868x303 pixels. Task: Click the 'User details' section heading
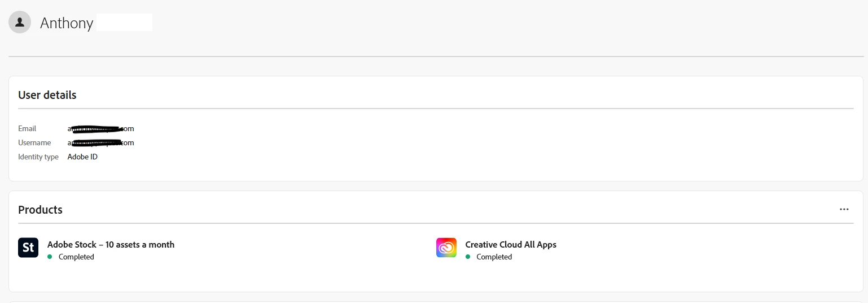point(47,95)
